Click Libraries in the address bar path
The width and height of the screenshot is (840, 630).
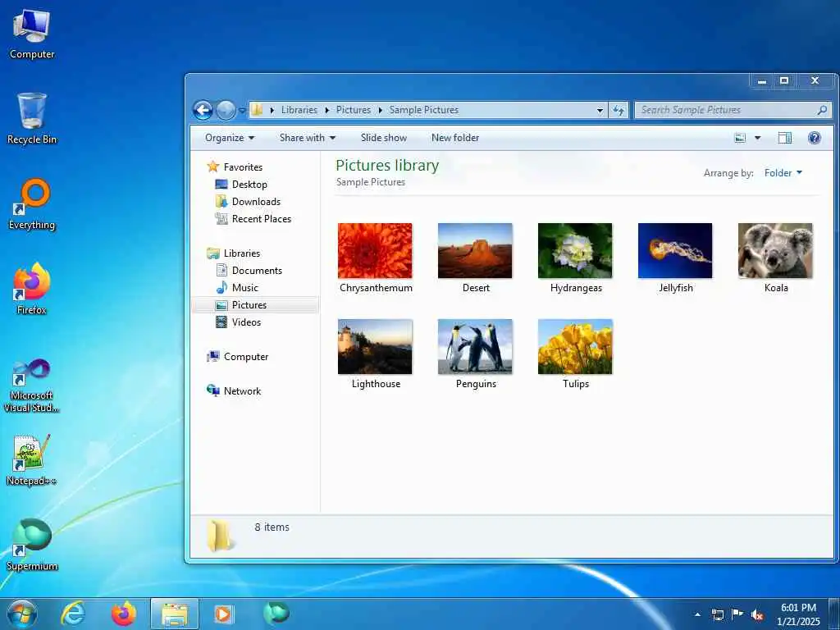click(x=299, y=110)
